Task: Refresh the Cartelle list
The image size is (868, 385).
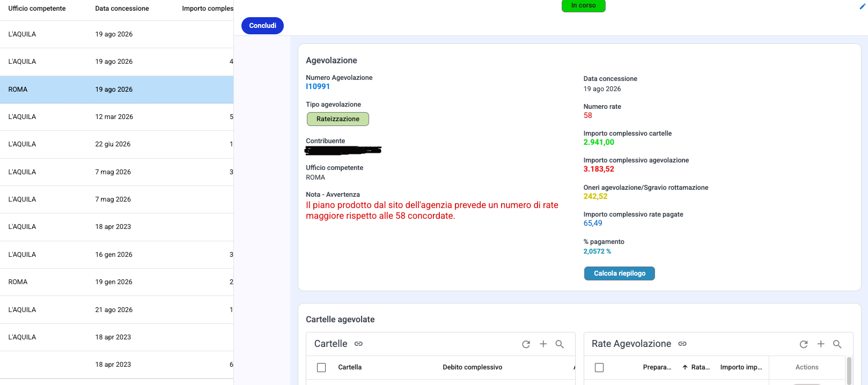Action: coord(526,344)
